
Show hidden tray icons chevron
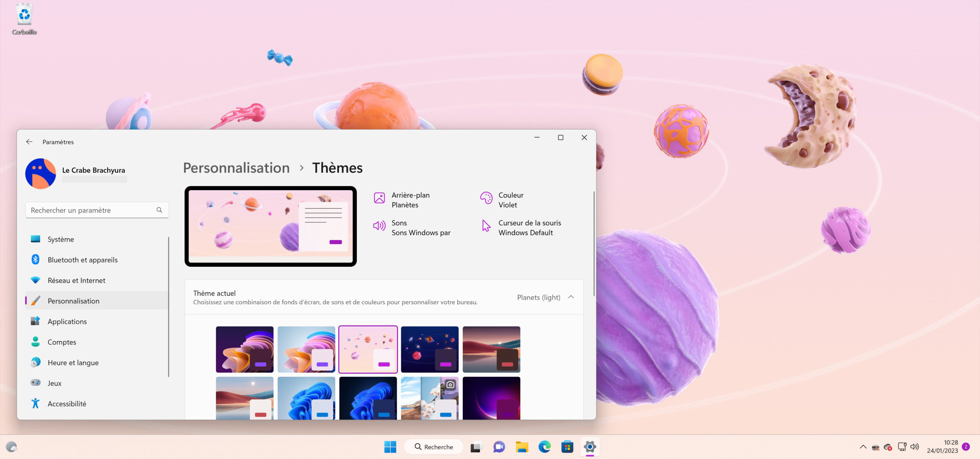863,447
